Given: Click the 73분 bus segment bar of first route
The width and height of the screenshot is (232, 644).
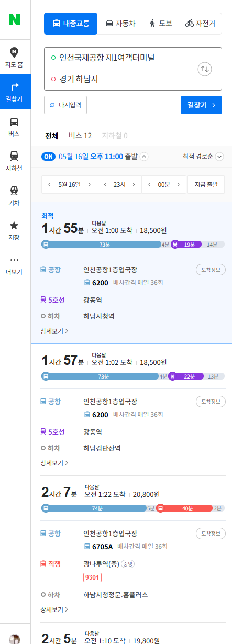Looking at the screenshot, I should (x=102, y=245).
